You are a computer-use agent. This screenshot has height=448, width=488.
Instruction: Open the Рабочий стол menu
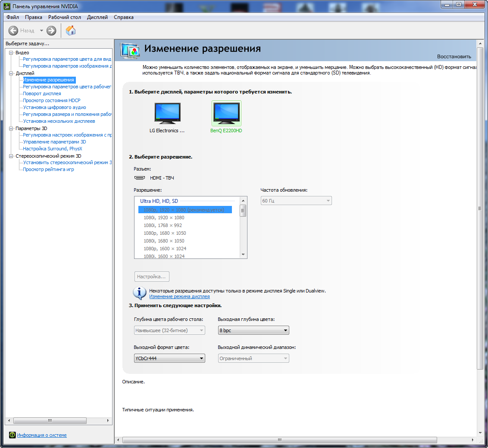pos(65,17)
